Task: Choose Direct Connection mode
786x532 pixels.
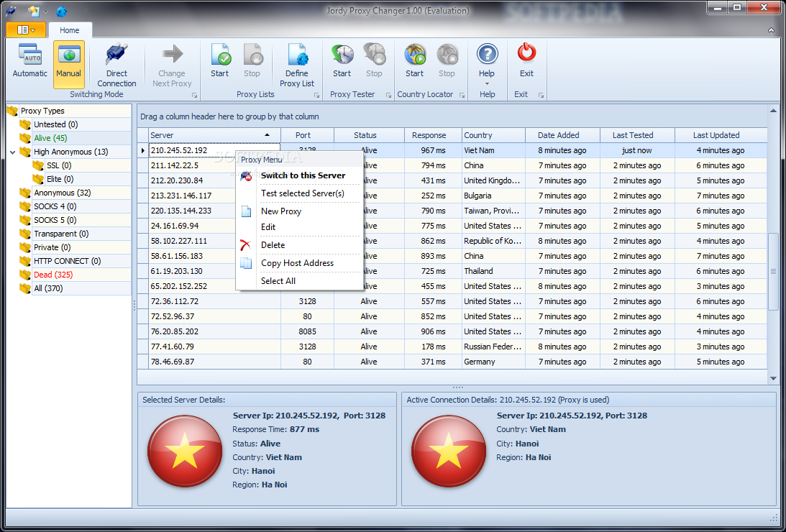Action: (116, 65)
